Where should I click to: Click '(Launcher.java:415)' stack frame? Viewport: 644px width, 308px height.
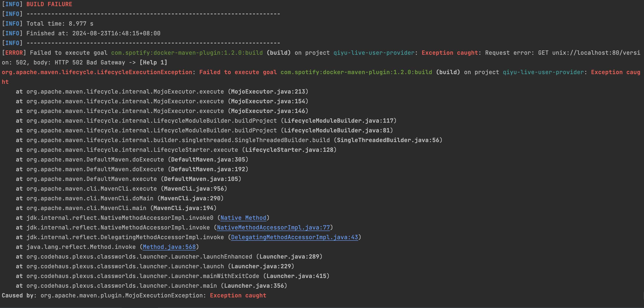coord(296,276)
